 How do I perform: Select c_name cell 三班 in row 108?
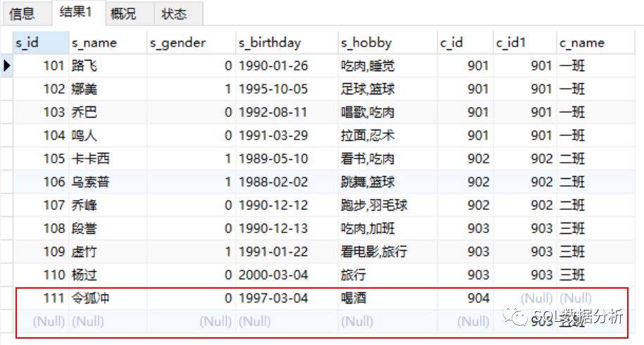pyautogui.click(x=595, y=228)
